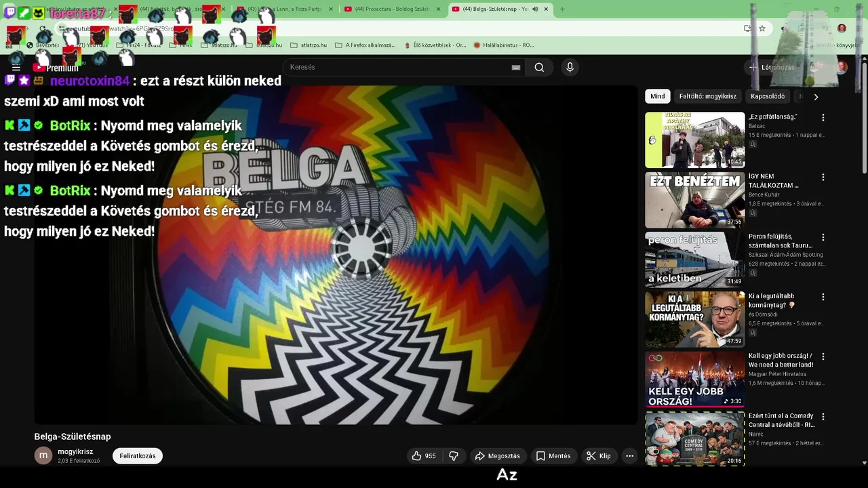Create a clip with the Klip button
Image resolution: width=868 pixels, height=488 pixels.
[x=599, y=456]
